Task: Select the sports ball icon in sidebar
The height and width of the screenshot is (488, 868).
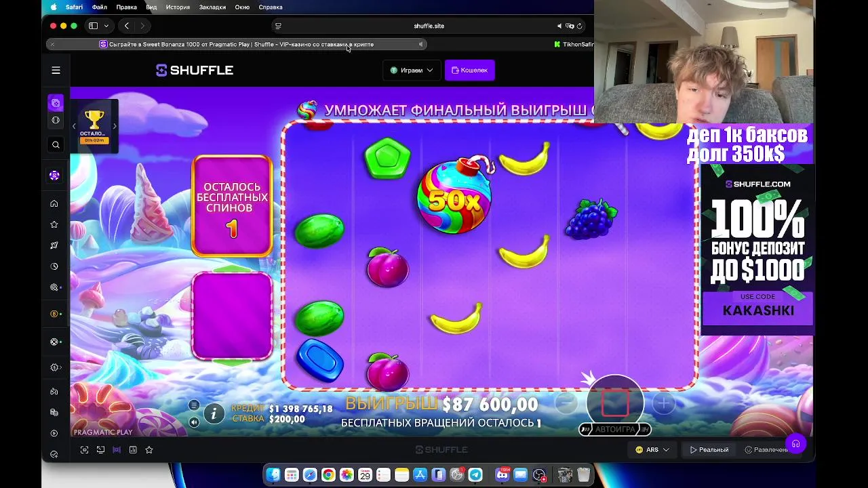Action: pyautogui.click(x=56, y=121)
